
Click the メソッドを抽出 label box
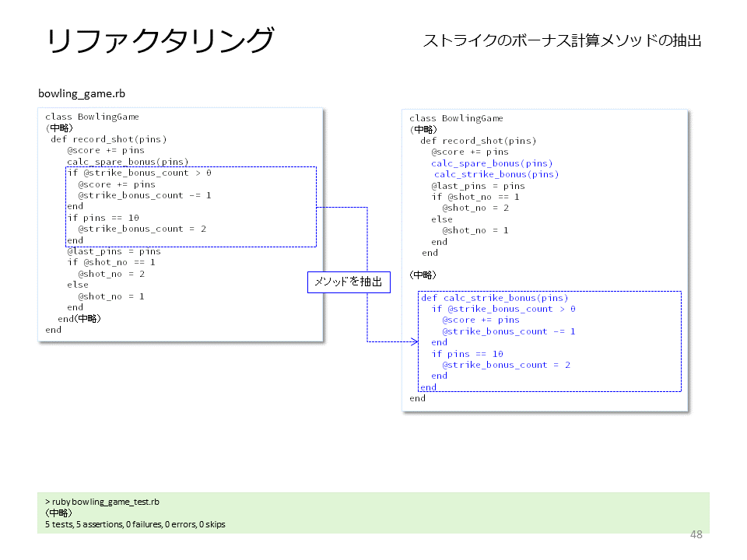(349, 282)
